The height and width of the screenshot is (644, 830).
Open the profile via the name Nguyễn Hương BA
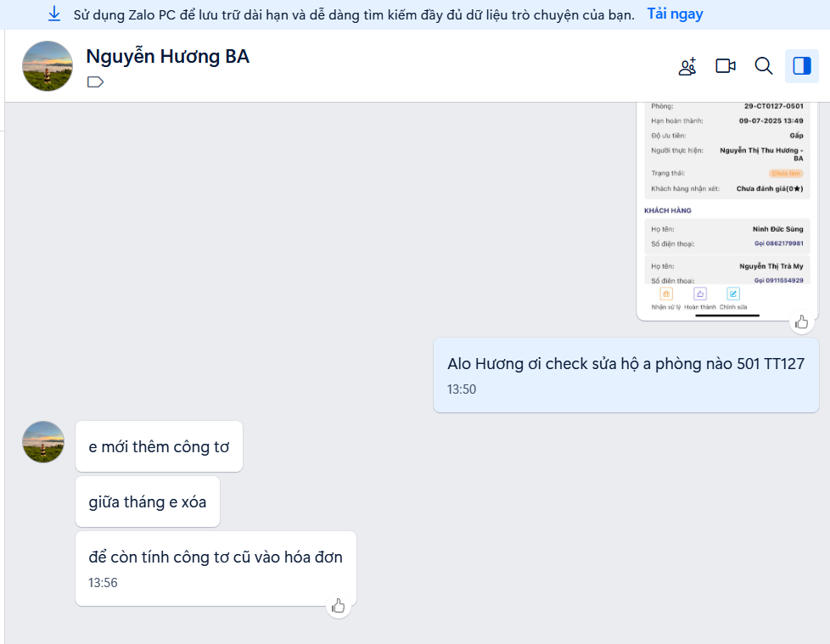pyautogui.click(x=167, y=57)
